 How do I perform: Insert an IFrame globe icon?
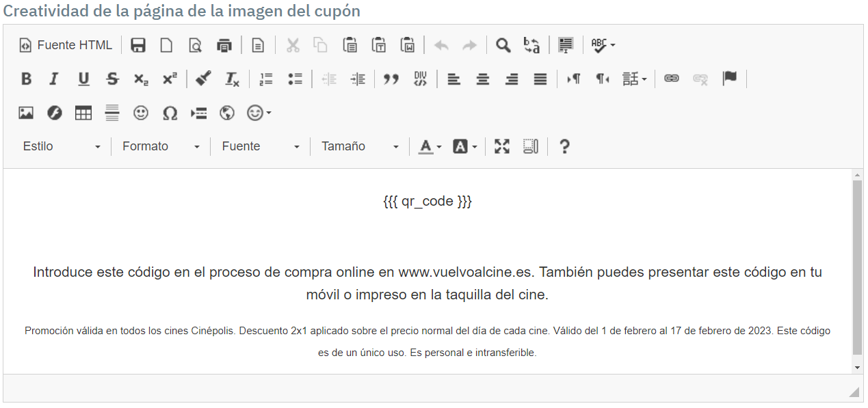tap(227, 113)
